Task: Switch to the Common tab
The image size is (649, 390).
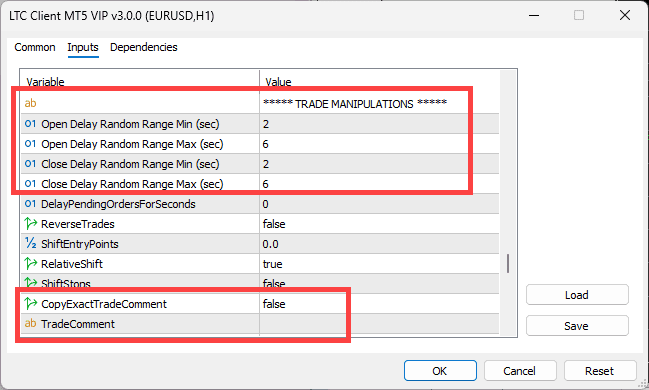Action: [35, 47]
